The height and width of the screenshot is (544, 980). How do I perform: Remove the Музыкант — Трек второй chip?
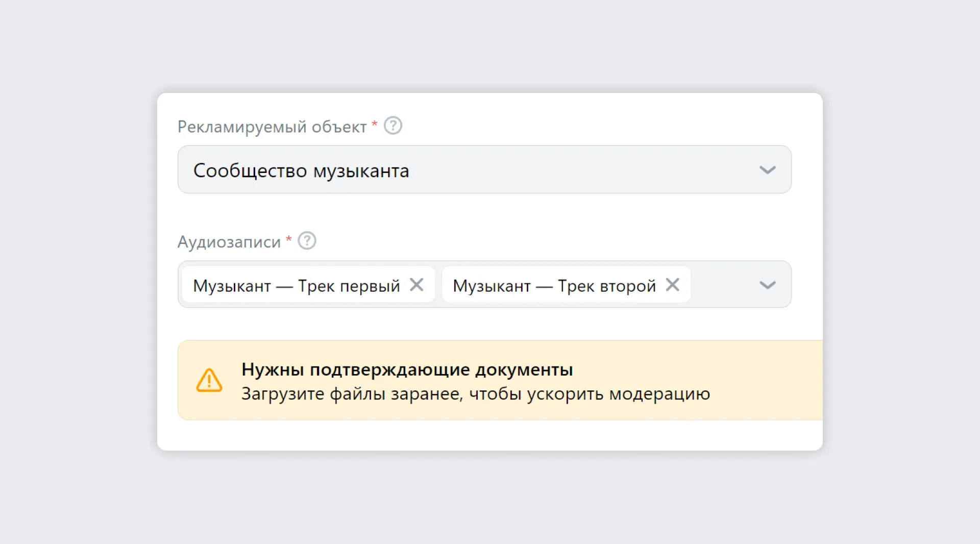[x=672, y=285]
